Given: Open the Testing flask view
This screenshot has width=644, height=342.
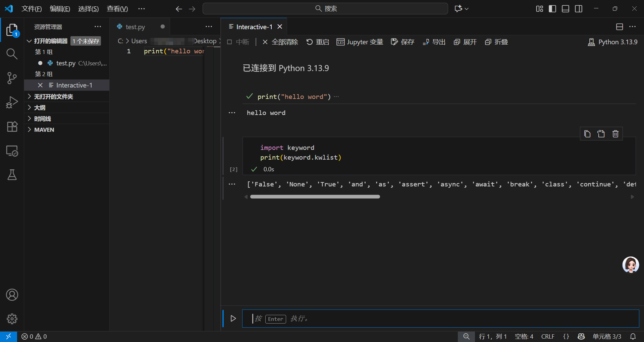Looking at the screenshot, I should tap(12, 175).
